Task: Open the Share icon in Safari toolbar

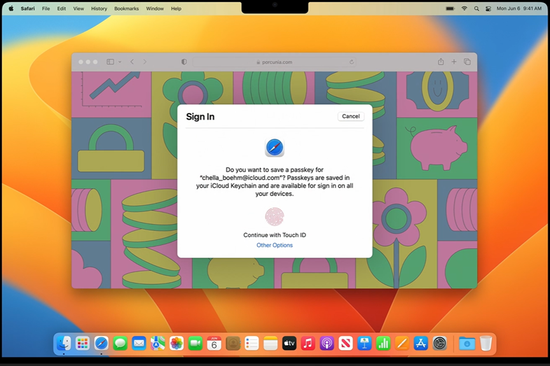Action: point(441,61)
